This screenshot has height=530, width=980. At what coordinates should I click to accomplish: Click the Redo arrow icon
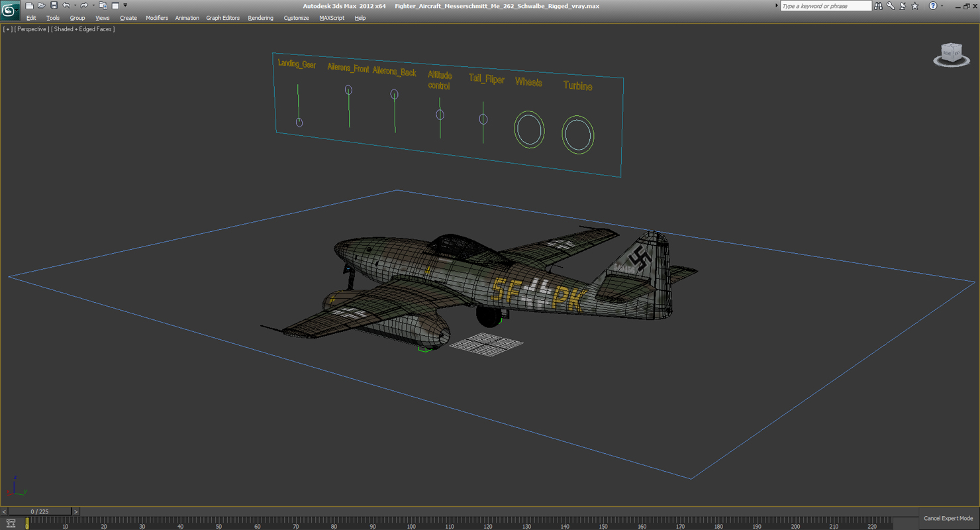[x=84, y=6]
